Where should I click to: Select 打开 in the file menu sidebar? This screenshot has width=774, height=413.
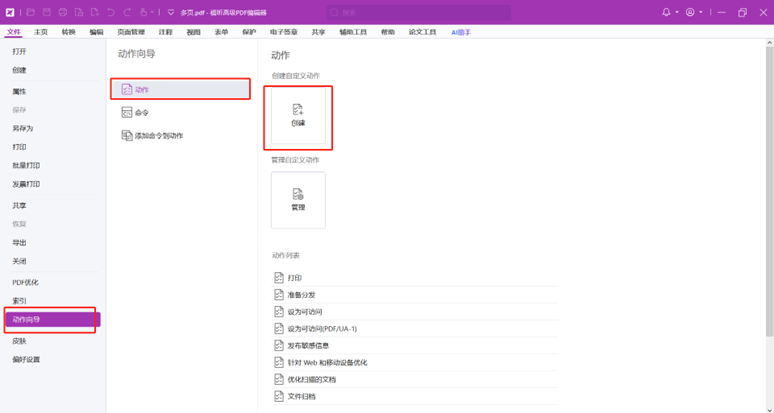point(19,51)
